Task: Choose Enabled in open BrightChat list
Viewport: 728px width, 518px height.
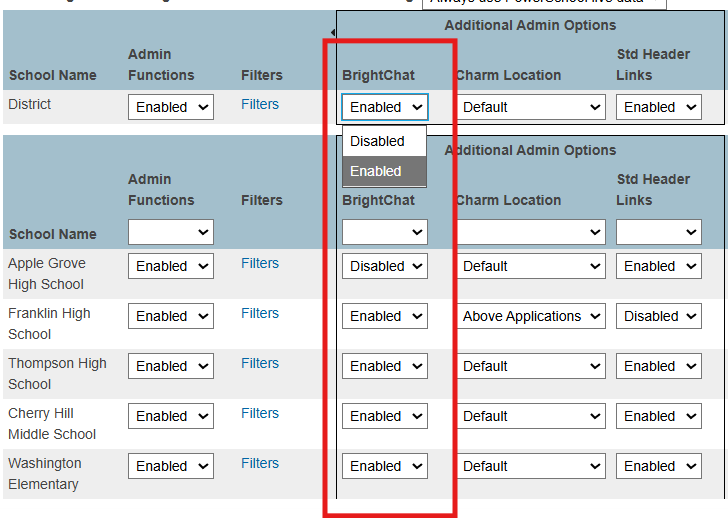Action: [384, 171]
